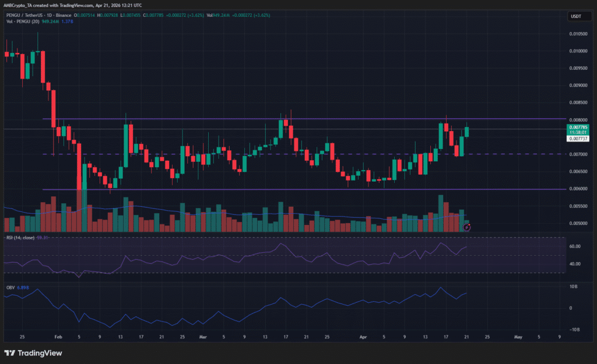The height and width of the screenshot is (364, 597).
Task: Click the Feb date label on time axis
Action: coord(58,337)
